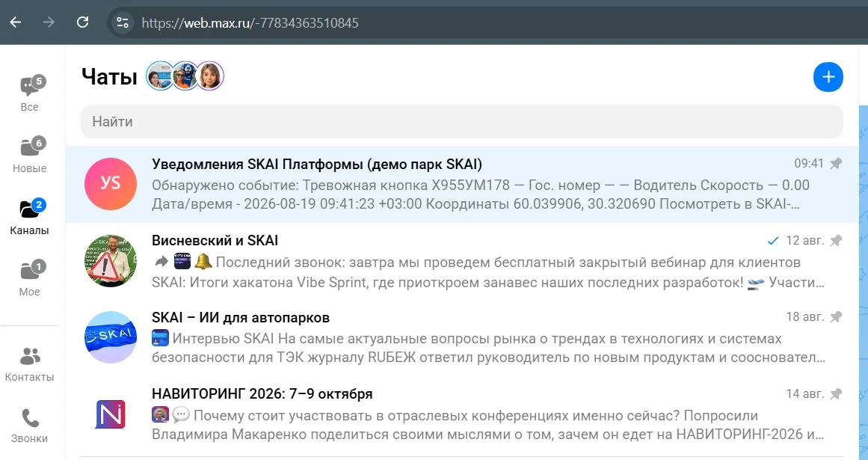Click pin icon on Висневский и SKAI chat

click(836, 240)
